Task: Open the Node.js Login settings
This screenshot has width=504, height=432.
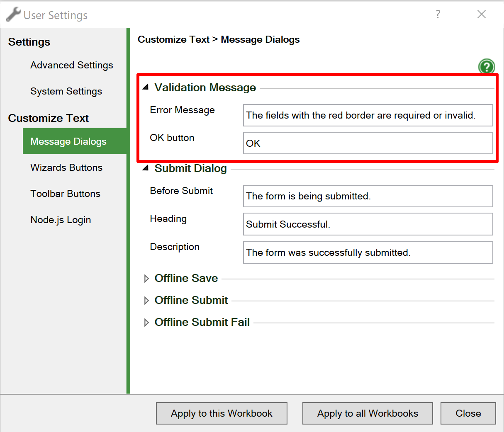Action: (x=61, y=220)
